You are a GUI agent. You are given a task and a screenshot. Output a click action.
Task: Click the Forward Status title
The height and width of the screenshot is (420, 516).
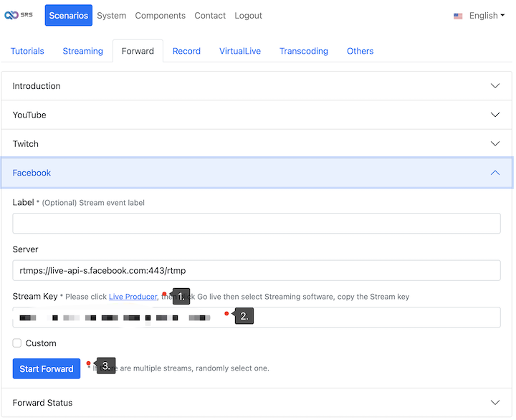pyautogui.click(x=42, y=403)
